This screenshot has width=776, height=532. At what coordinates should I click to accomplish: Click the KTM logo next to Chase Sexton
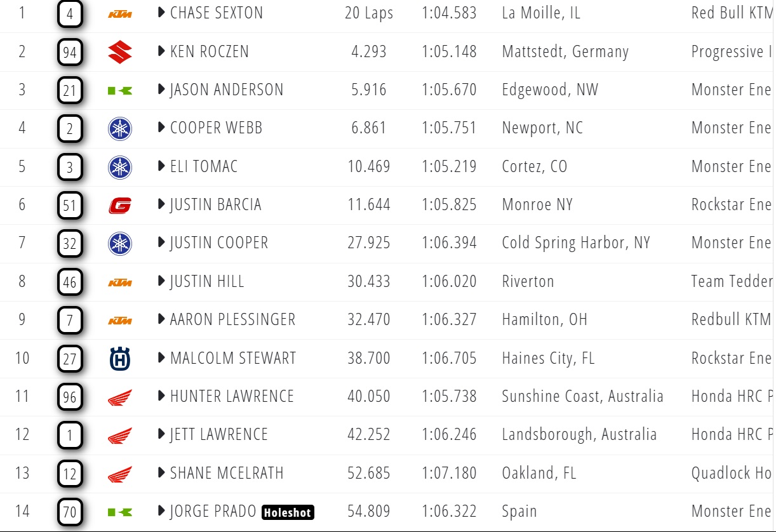coord(119,13)
